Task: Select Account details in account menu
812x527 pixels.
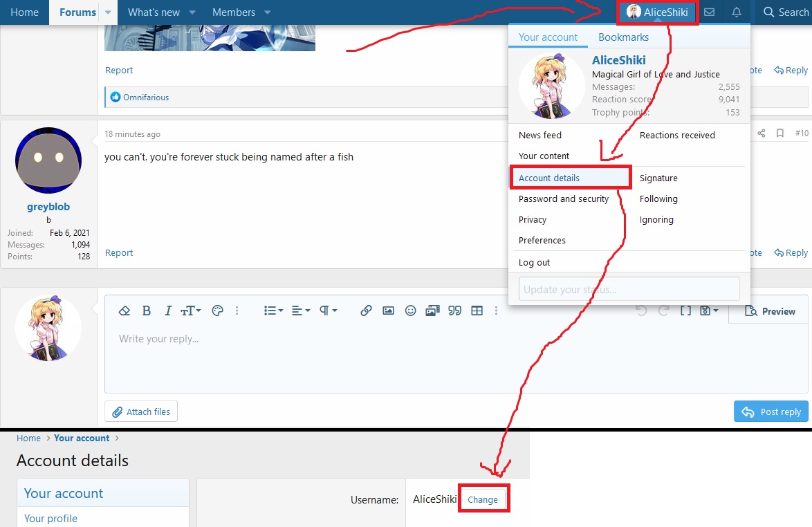Action: (549, 178)
